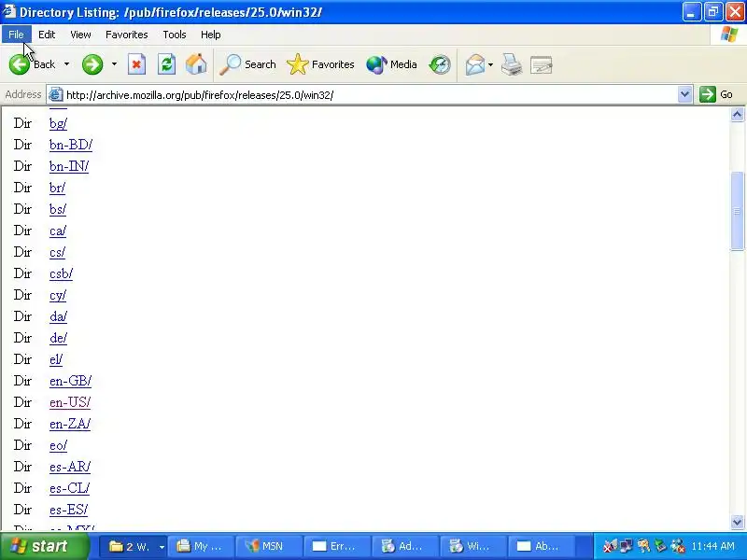The height and width of the screenshot is (560, 747).
Task: Open Back button history dropdown arrow
Action: pos(66,64)
